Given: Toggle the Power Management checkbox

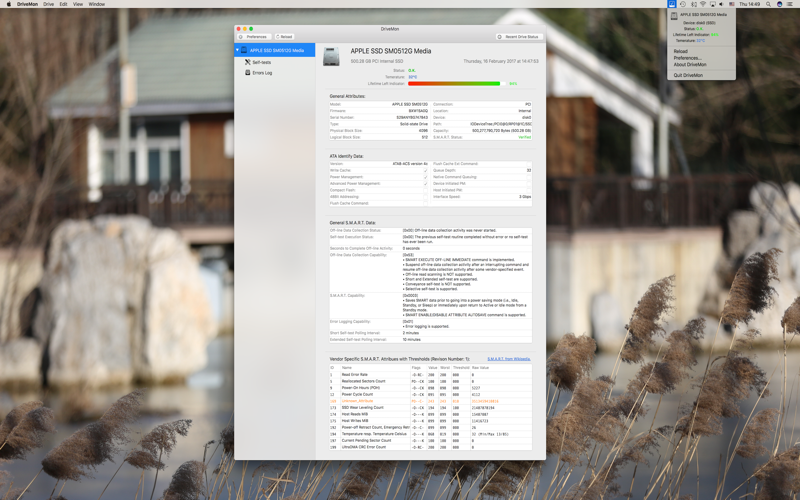Looking at the screenshot, I should pyautogui.click(x=426, y=177).
